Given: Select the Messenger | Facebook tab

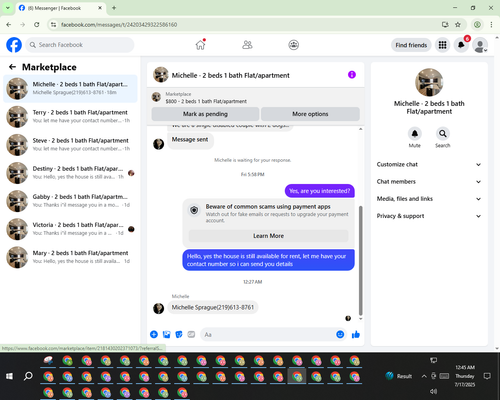Looking at the screenshot, I should pyautogui.click(x=60, y=8).
